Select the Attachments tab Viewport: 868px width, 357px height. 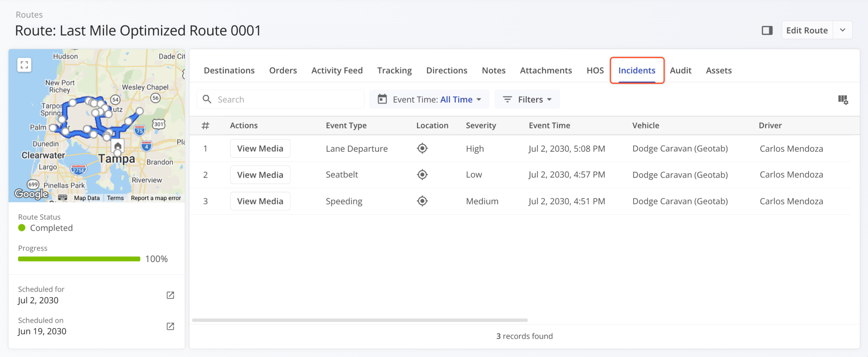(x=546, y=70)
